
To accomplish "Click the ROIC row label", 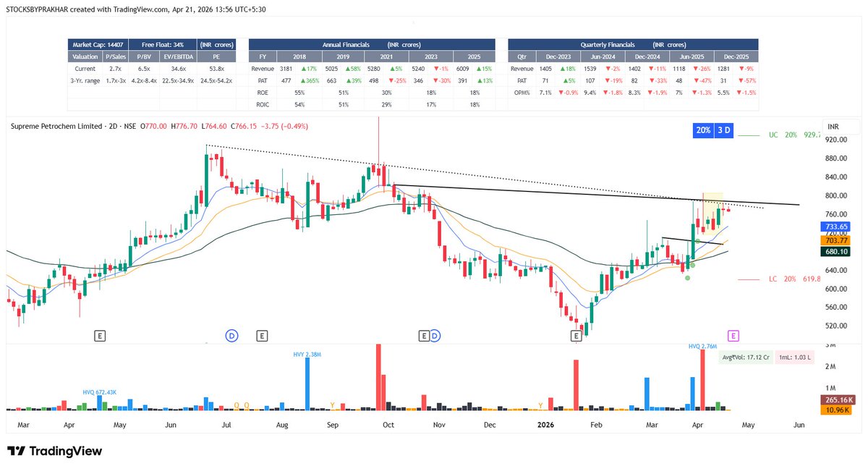I will click(x=263, y=104).
